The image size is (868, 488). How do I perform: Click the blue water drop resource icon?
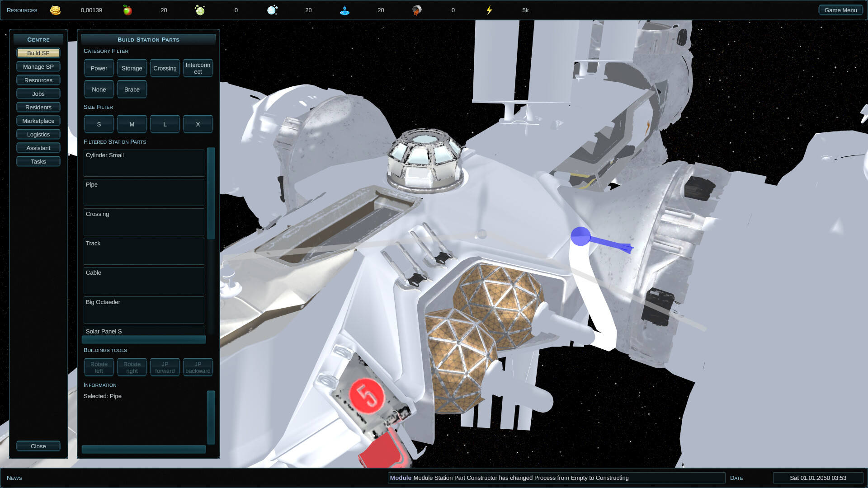click(x=344, y=10)
